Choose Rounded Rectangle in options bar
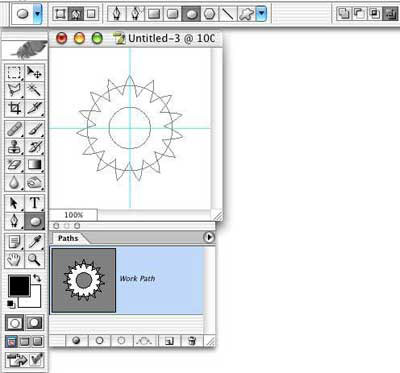The height and width of the screenshot is (373, 400). [x=172, y=14]
